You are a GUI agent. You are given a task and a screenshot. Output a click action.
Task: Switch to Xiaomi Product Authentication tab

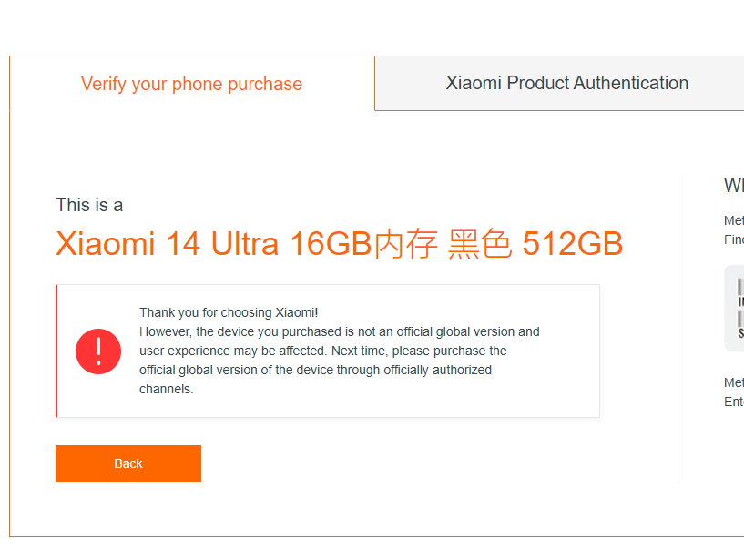(566, 83)
